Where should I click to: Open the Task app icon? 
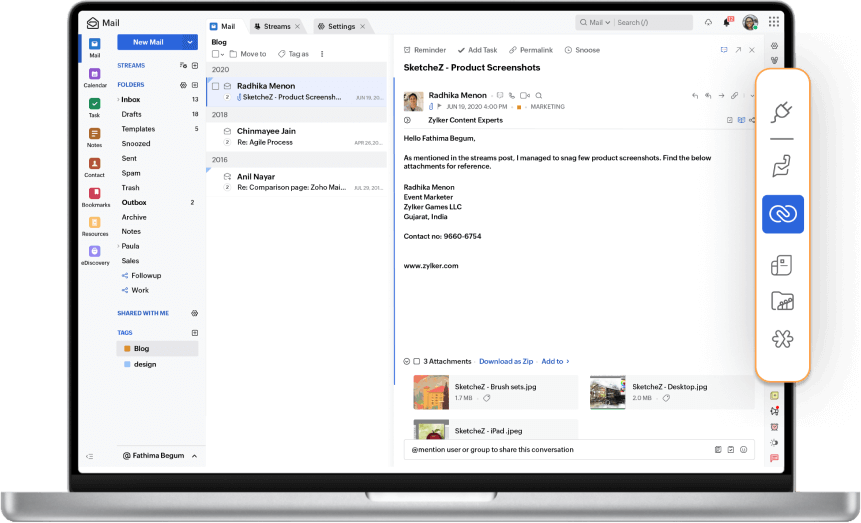94,103
